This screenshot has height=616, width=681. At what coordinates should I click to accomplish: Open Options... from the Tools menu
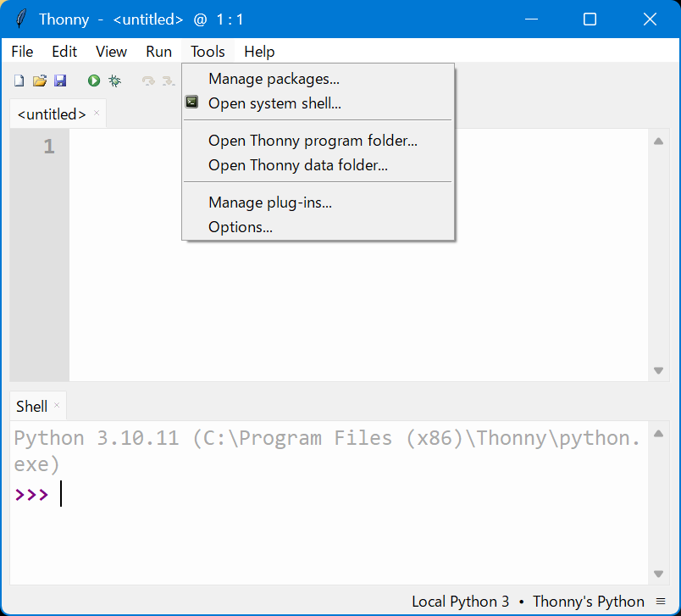[x=318, y=227]
